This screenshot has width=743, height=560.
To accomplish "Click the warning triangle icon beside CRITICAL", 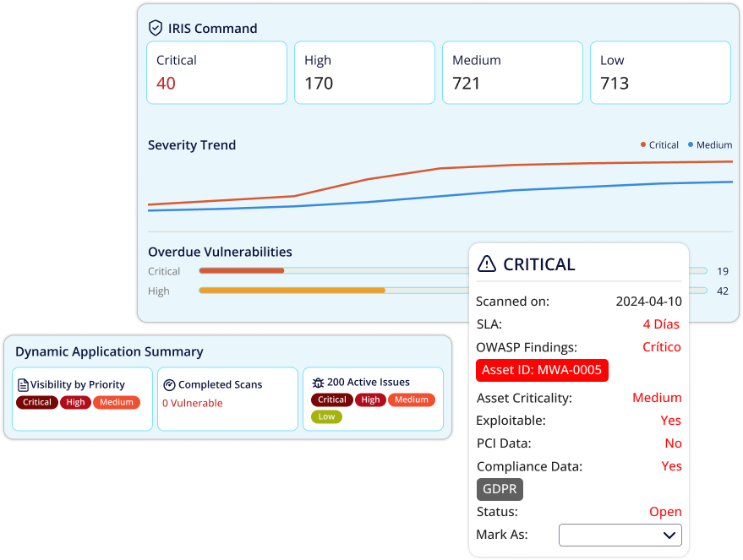I will pyautogui.click(x=487, y=264).
